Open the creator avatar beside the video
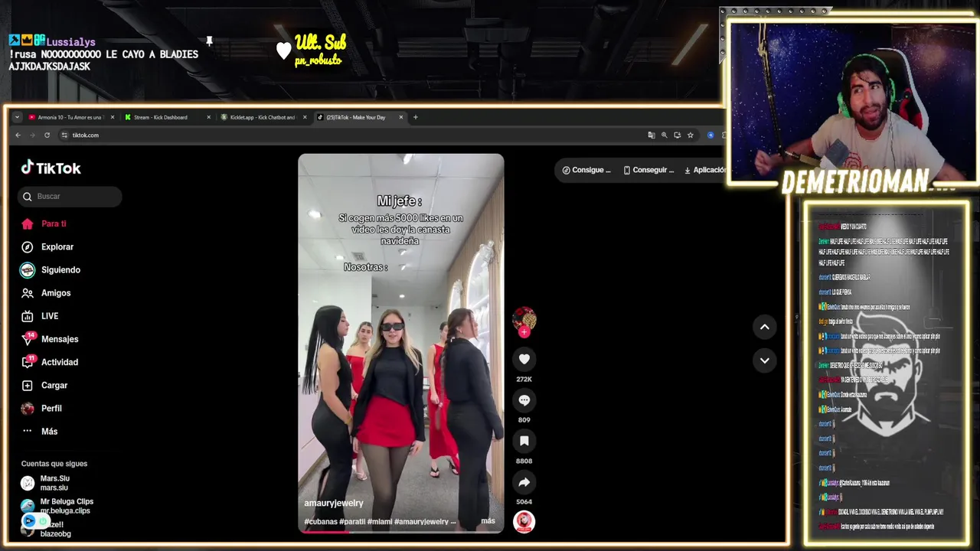Screen dimensions: 980x551 pyautogui.click(x=524, y=318)
